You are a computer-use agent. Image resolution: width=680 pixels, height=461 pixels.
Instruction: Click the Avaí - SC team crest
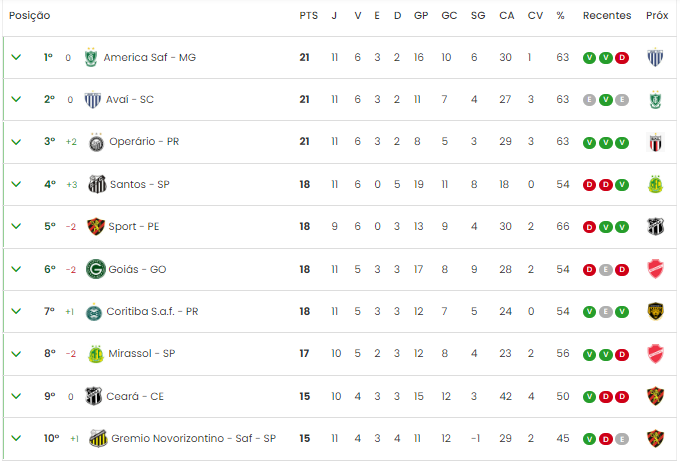click(91, 99)
